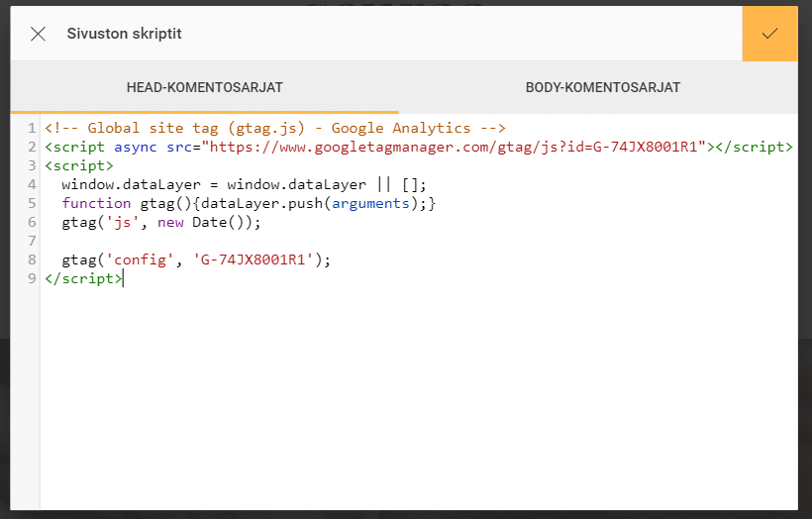Place cursor in the Global site tag comment

[275, 128]
